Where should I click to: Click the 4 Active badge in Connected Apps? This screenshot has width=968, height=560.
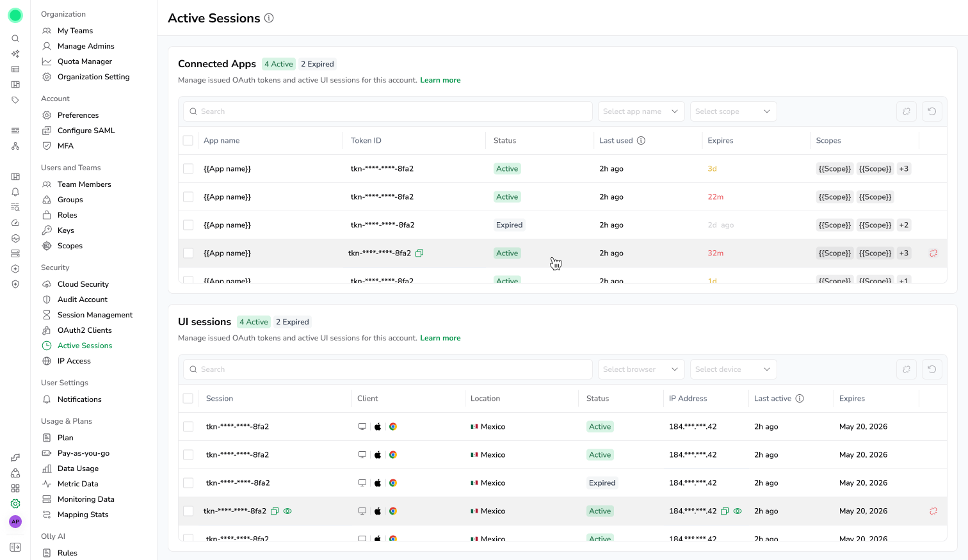pyautogui.click(x=278, y=64)
